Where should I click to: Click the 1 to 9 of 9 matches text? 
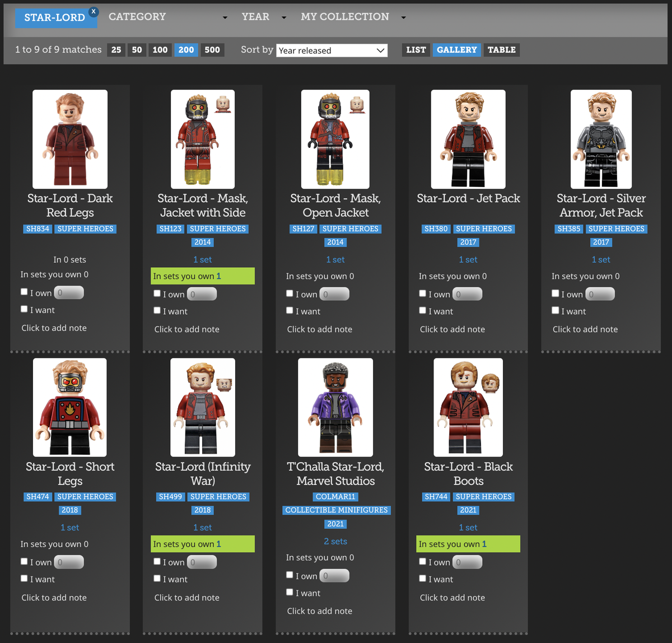[x=58, y=49]
